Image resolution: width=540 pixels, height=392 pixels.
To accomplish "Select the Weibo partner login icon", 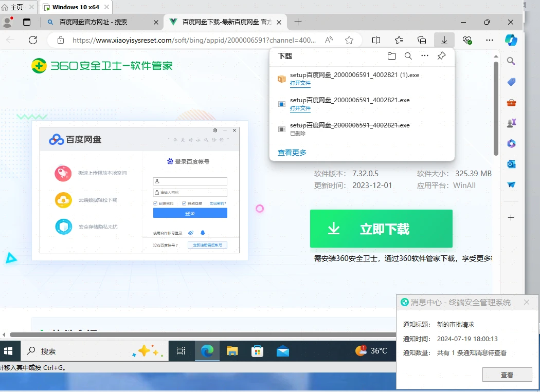I will pos(191,233).
